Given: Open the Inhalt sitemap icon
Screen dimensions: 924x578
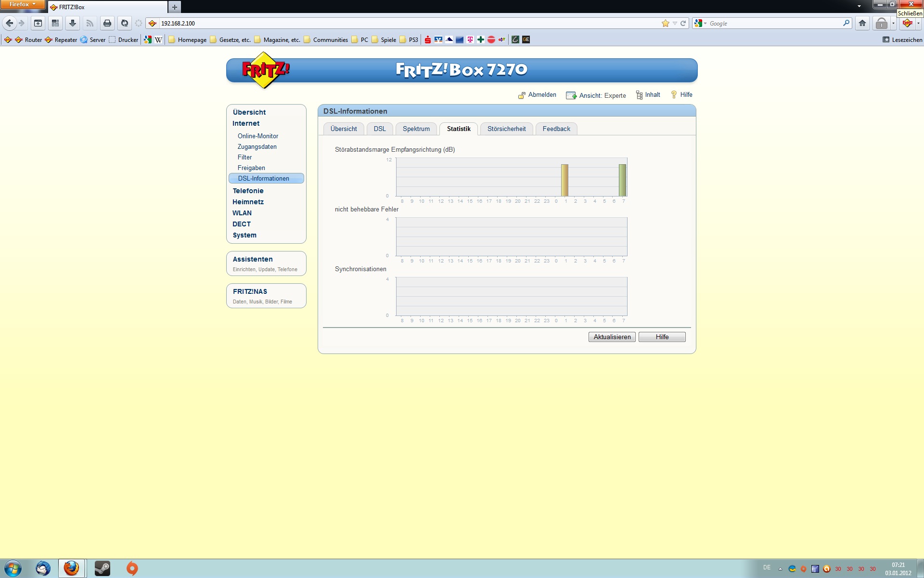Looking at the screenshot, I should [639, 95].
